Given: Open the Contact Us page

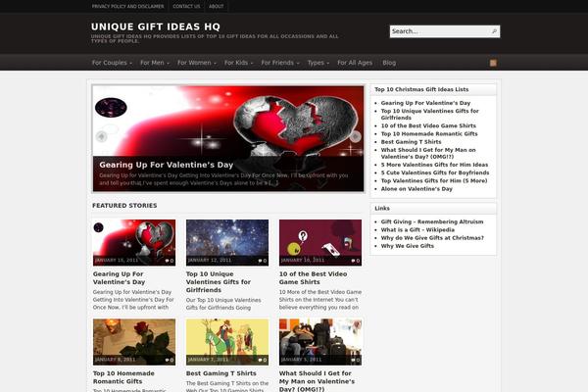Looking at the screenshot, I should pyautogui.click(x=186, y=7).
